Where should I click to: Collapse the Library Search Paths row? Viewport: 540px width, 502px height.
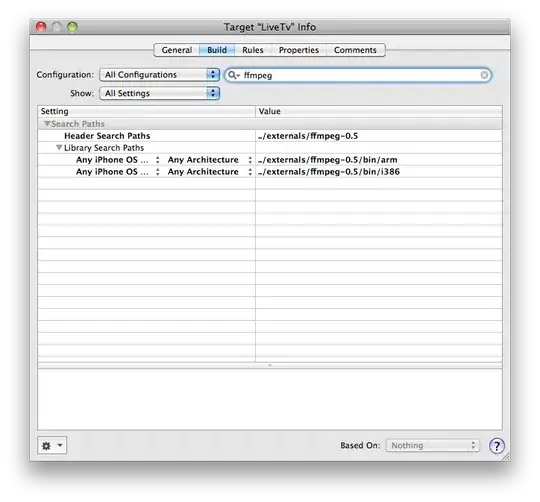click(x=59, y=147)
